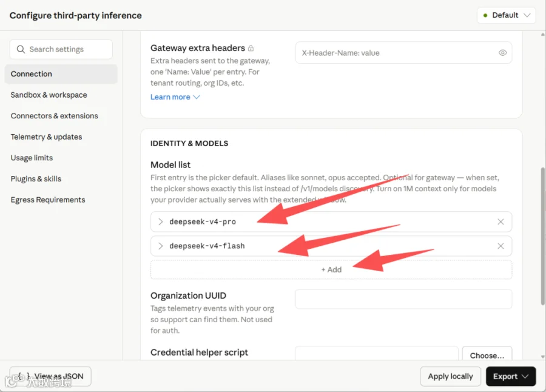
Task: Click the + Add model button
Action: [331, 269]
